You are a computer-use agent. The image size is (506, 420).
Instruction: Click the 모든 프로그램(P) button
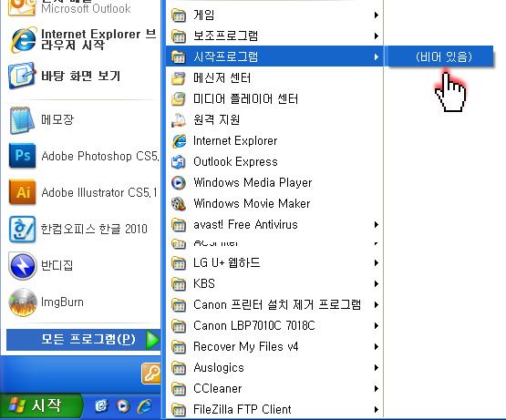point(83,339)
